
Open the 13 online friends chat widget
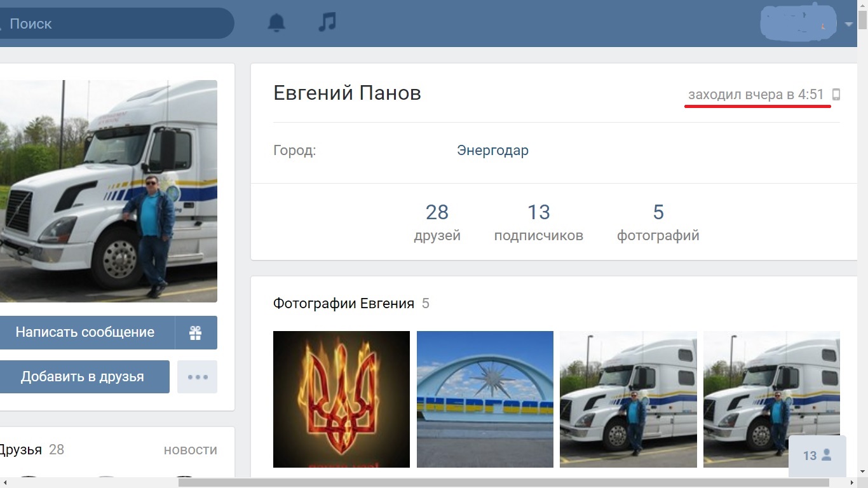(x=817, y=456)
